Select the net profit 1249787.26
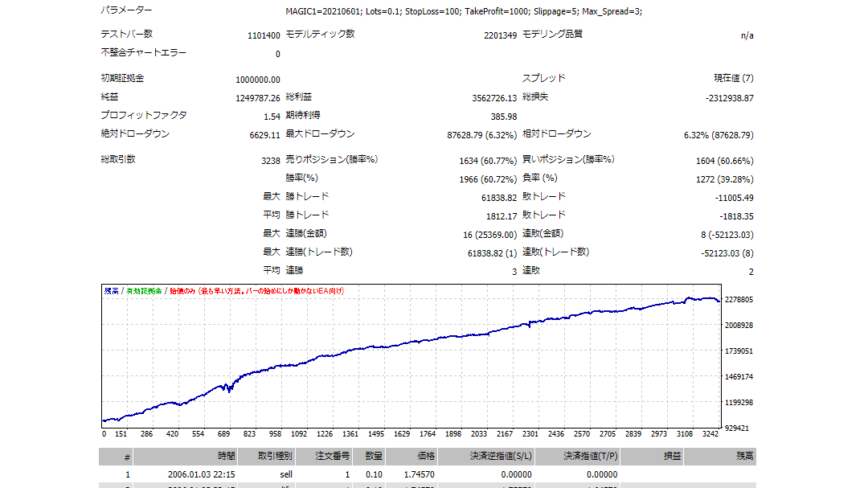This screenshot has height=488, width=868. tap(258, 98)
